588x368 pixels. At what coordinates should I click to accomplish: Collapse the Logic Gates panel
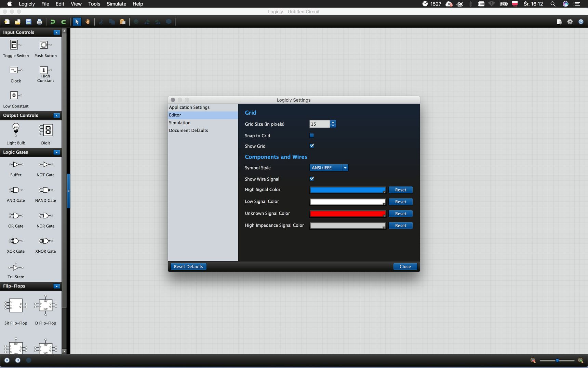[57, 152]
